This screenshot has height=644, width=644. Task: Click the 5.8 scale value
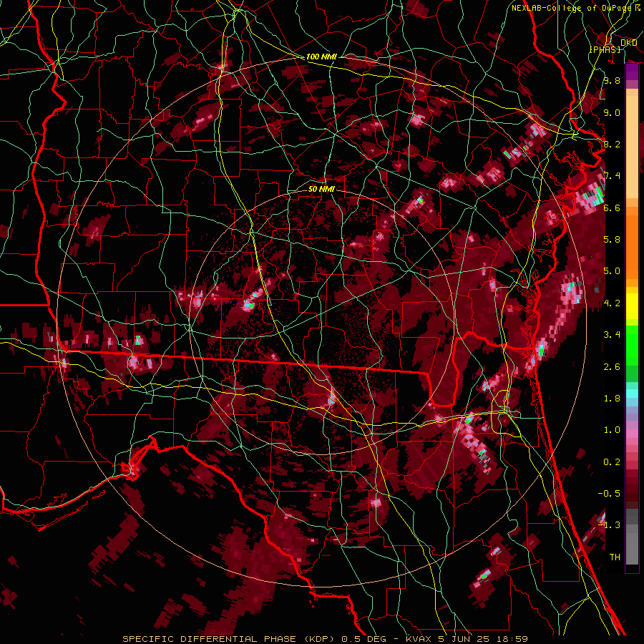click(x=612, y=240)
